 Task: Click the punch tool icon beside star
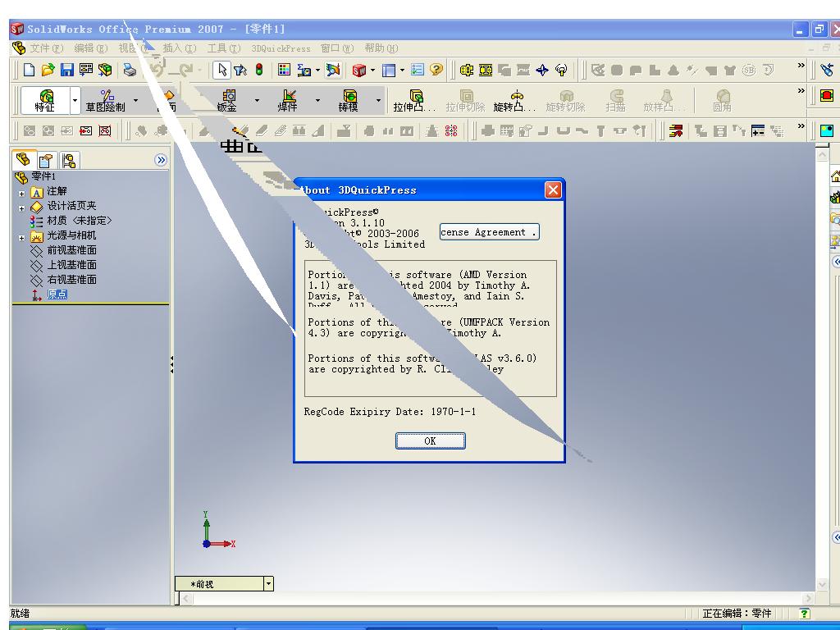coord(561,70)
